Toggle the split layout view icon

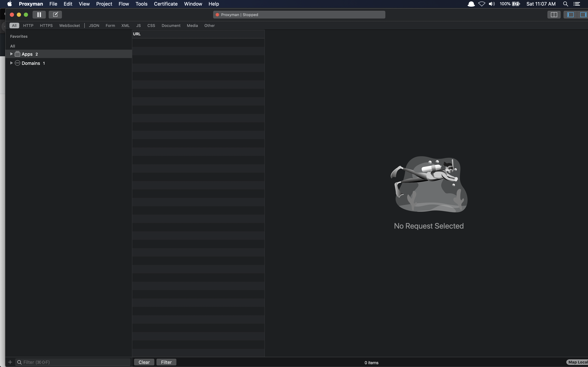click(554, 15)
